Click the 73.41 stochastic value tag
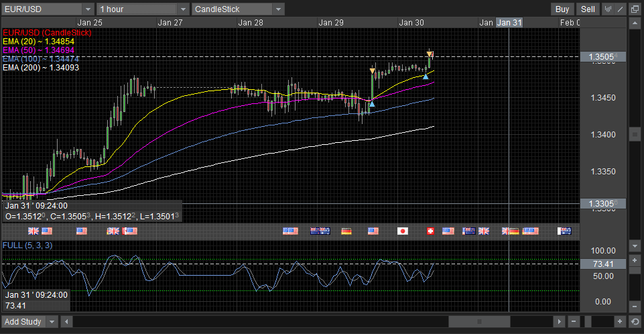 pos(603,264)
